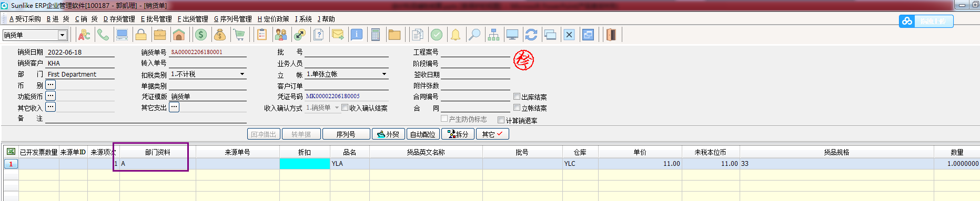Click the yellow folder toolbar icon
The height and width of the screenshot is (201, 980).
(395, 35)
